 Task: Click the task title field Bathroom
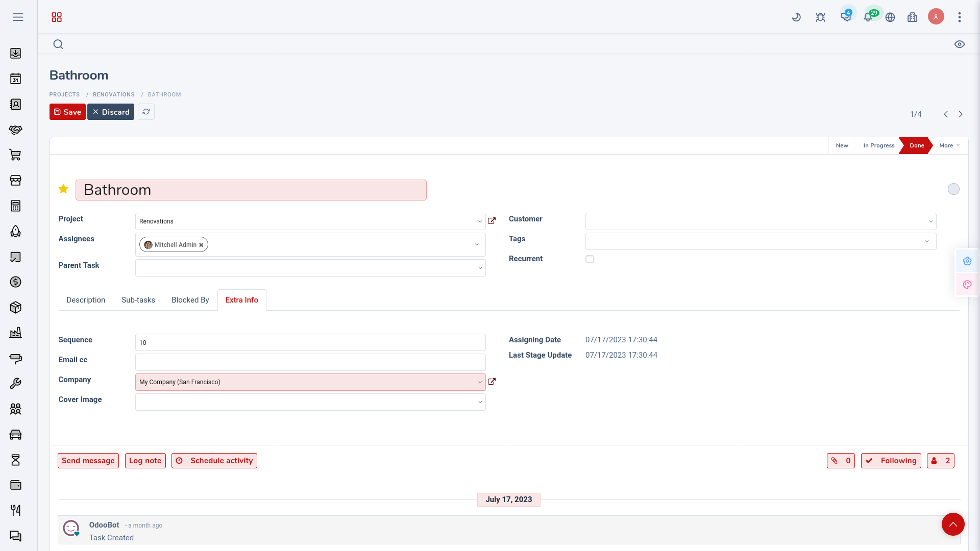point(251,190)
